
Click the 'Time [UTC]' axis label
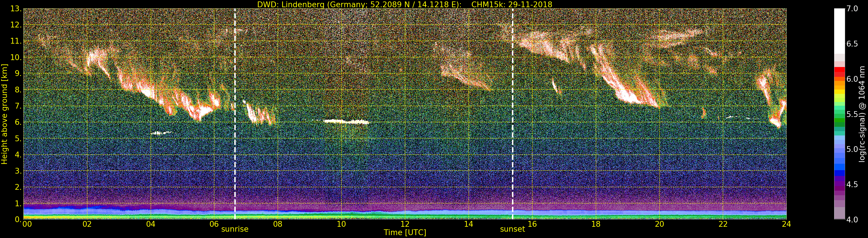405,233
